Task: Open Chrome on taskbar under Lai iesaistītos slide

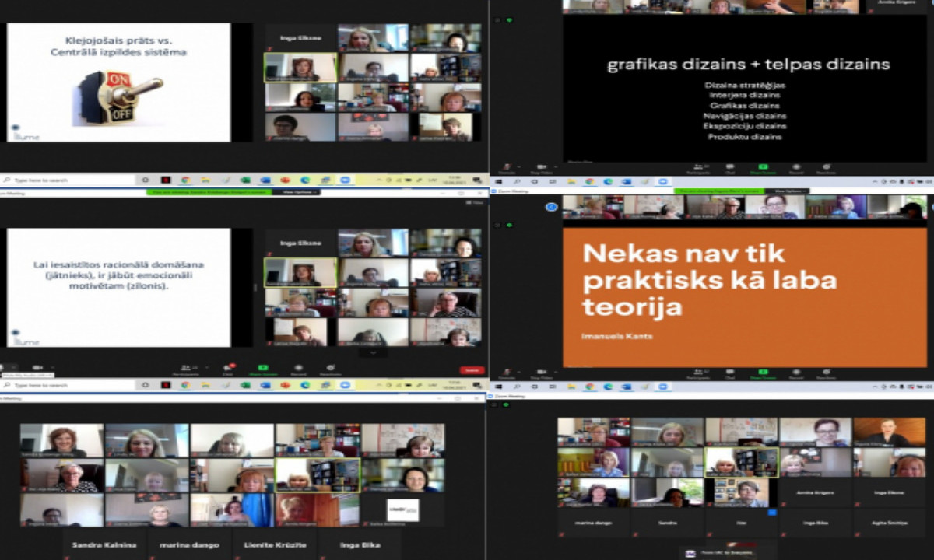Action: tap(185, 385)
